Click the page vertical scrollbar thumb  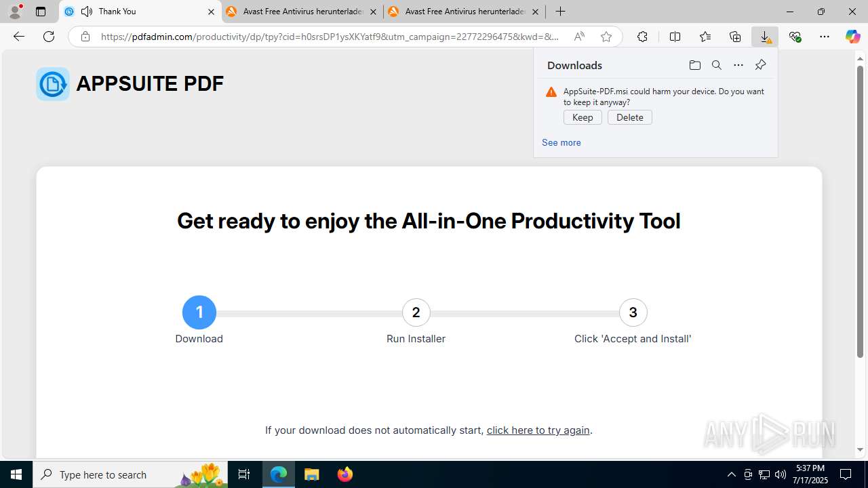click(860, 211)
